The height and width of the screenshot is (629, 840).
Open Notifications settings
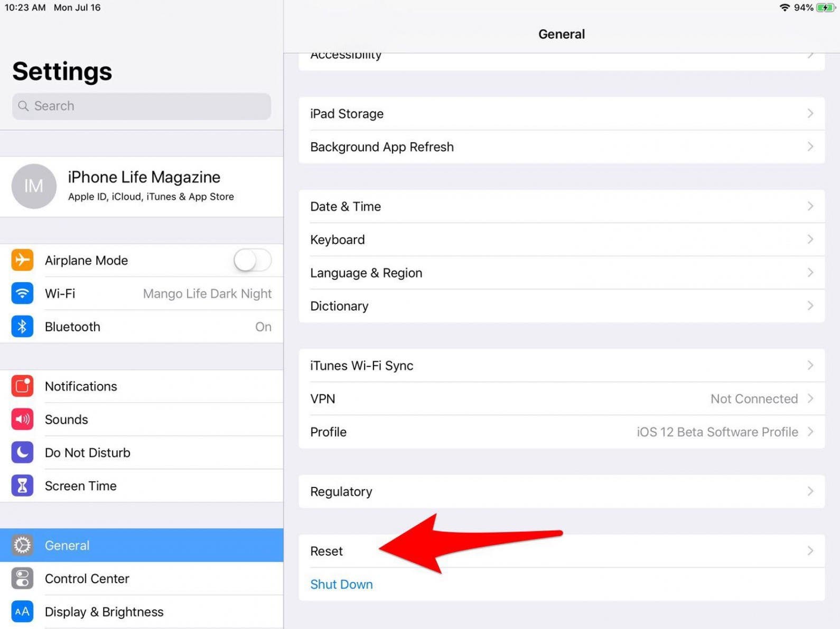pyautogui.click(x=142, y=386)
